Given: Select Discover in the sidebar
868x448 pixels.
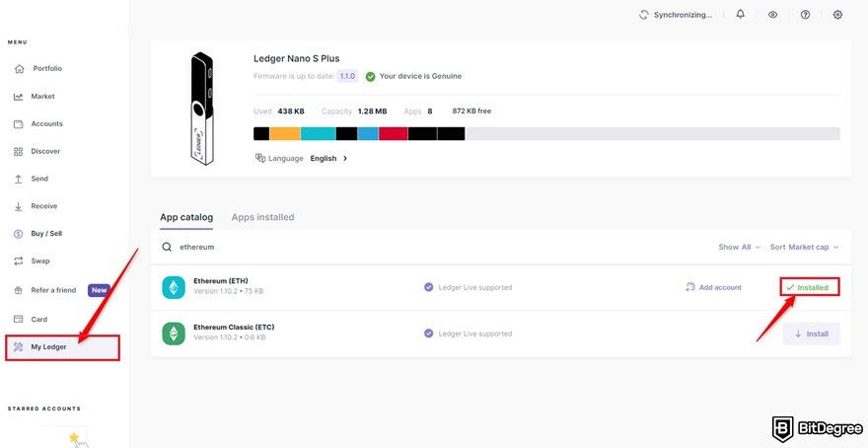Looking at the screenshot, I should (45, 151).
